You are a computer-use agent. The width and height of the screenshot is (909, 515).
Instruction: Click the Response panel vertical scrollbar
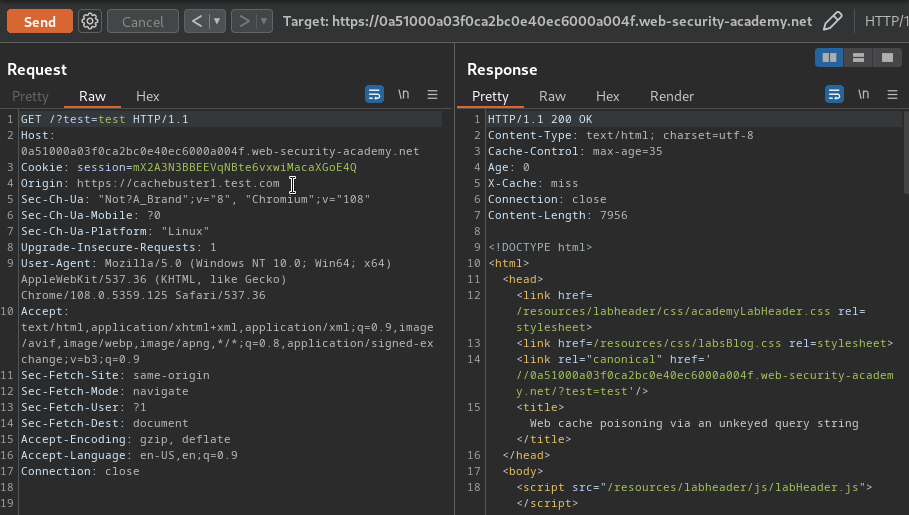click(906, 152)
